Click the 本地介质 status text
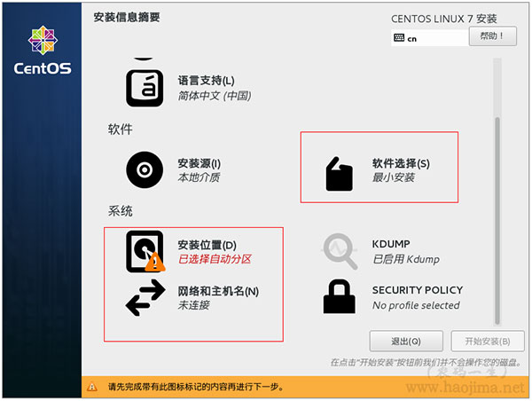 tap(199, 177)
